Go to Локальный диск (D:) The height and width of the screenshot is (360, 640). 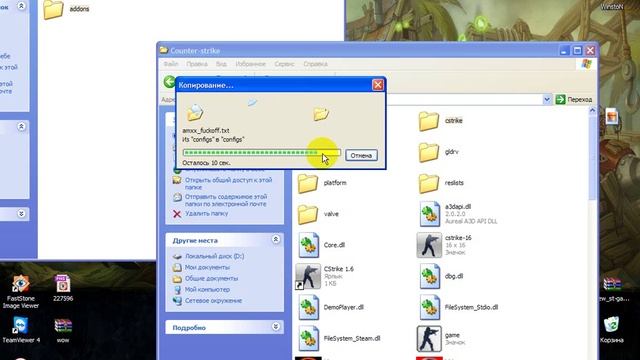[x=214, y=256]
